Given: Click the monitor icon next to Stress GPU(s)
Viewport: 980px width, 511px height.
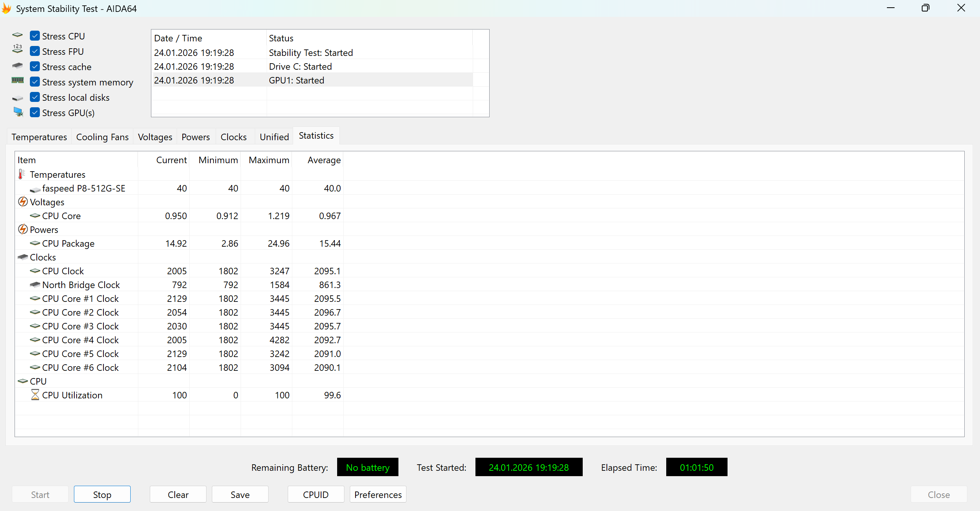Looking at the screenshot, I should pyautogui.click(x=18, y=112).
